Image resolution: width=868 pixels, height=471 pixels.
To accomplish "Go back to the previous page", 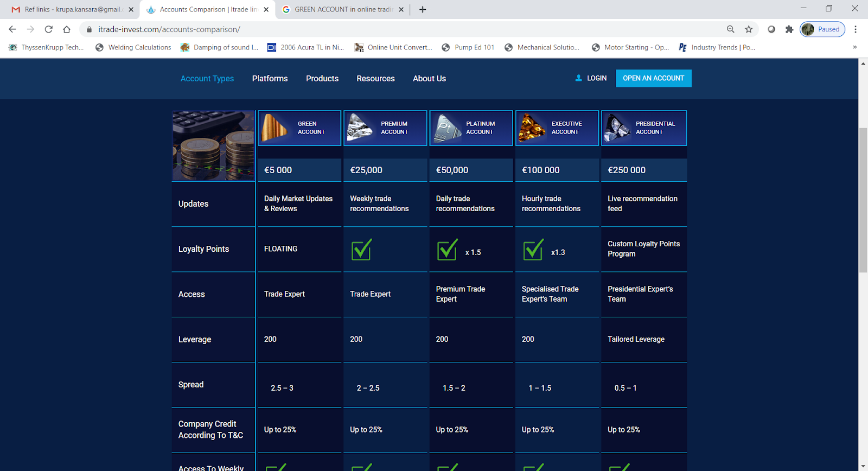I will (12, 29).
